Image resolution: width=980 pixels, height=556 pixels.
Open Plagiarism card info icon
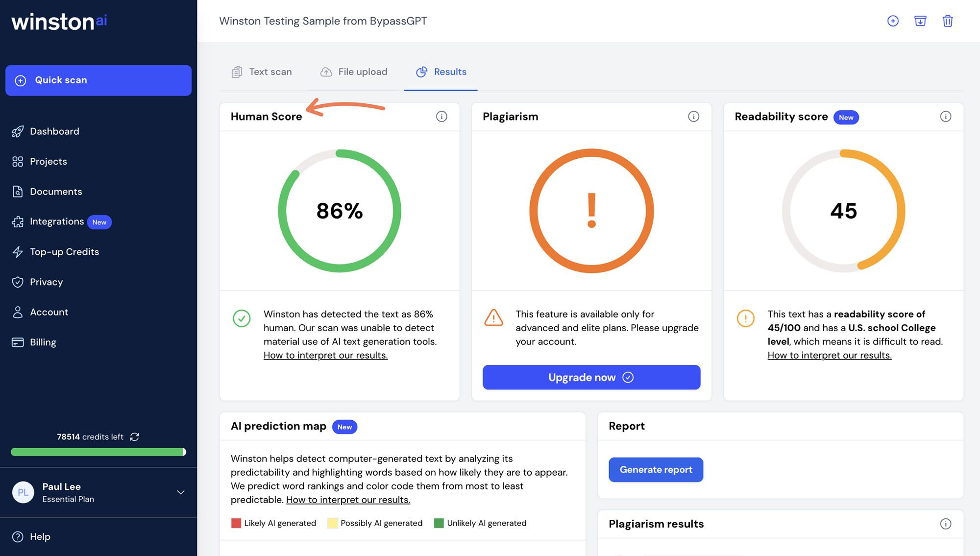(x=693, y=117)
